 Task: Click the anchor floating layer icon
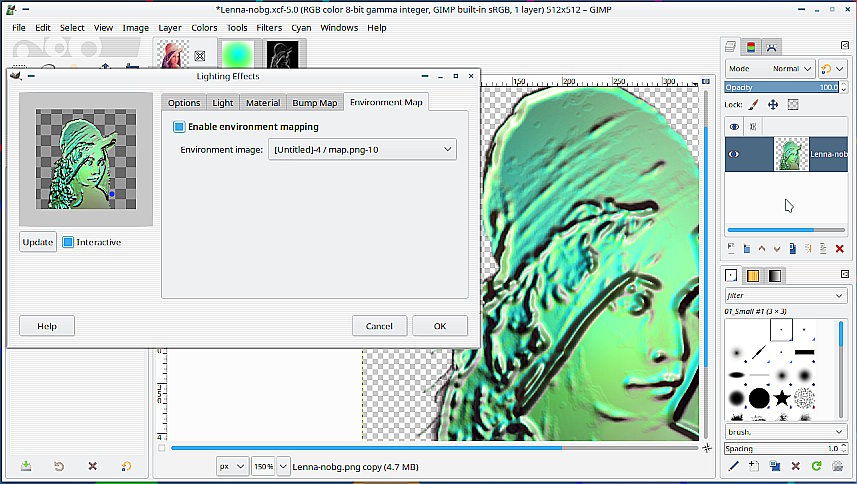coord(808,249)
